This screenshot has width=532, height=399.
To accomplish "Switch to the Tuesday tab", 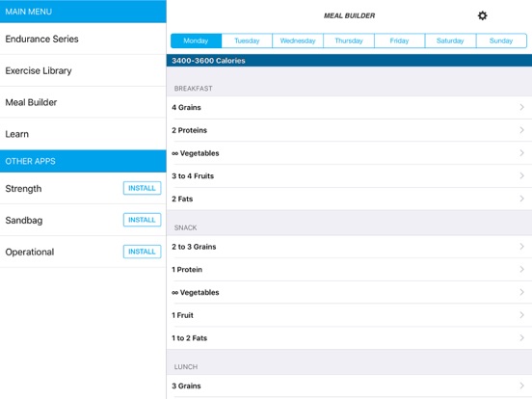I will [247, 40].
